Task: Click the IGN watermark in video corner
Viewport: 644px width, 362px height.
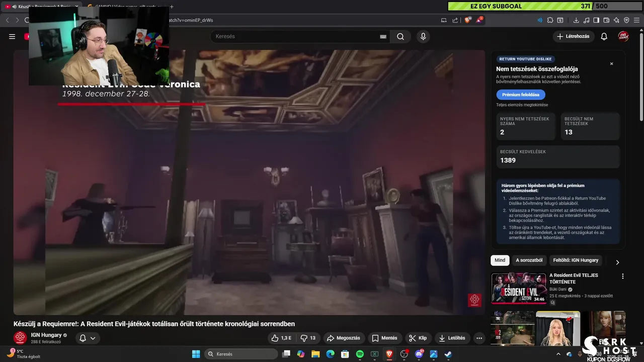Action: click(474, 300)
